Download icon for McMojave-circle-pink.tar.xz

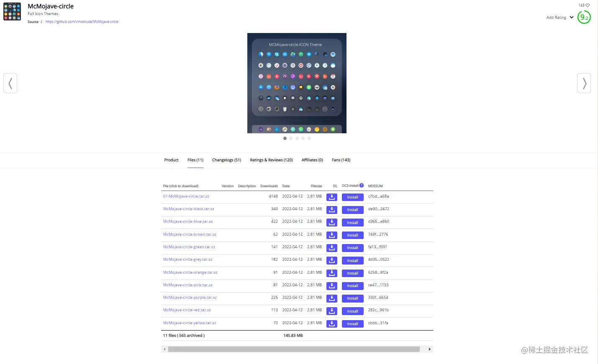[332, 286]
